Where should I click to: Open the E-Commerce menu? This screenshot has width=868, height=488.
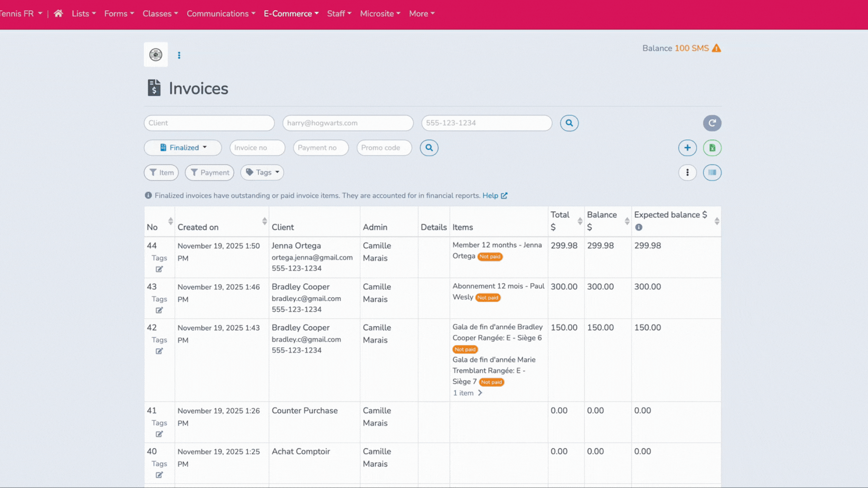(x=291, y=14)
